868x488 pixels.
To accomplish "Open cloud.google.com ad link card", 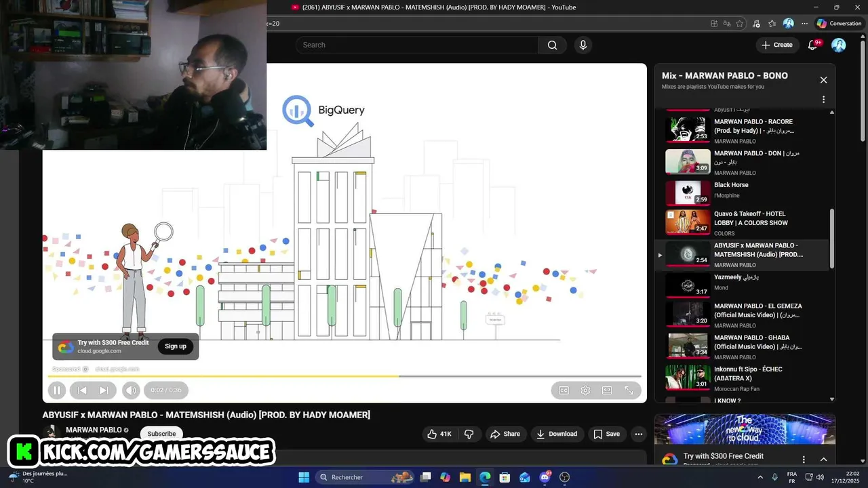I will pos(125,346).
